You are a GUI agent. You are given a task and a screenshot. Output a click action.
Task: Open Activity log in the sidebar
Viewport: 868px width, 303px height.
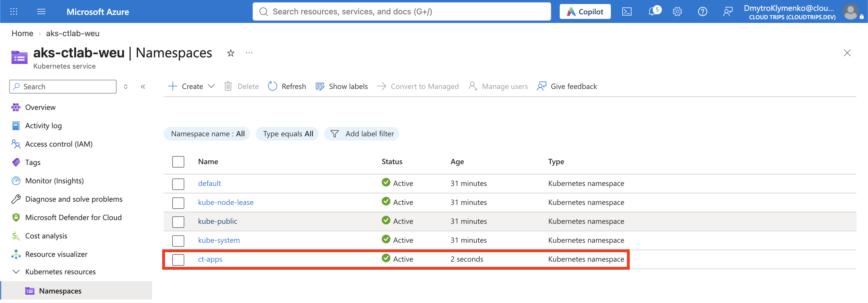(43, 126)
